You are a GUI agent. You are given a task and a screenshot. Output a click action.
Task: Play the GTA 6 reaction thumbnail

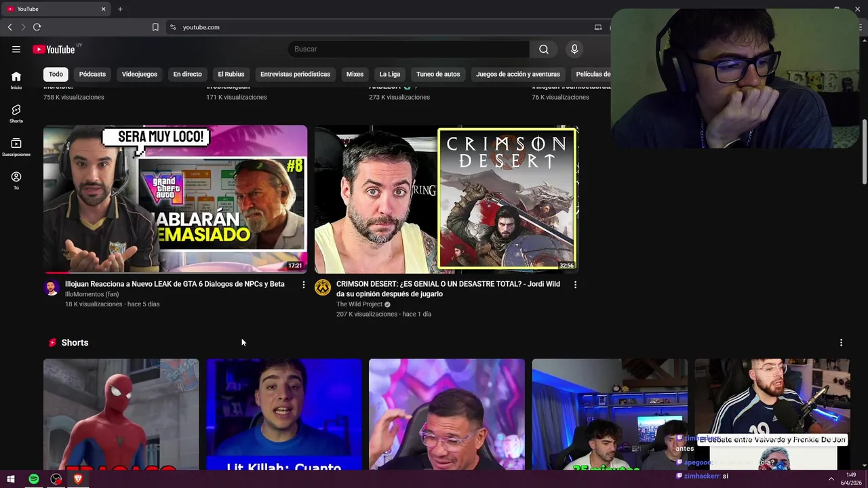click(x=175, y=199)
